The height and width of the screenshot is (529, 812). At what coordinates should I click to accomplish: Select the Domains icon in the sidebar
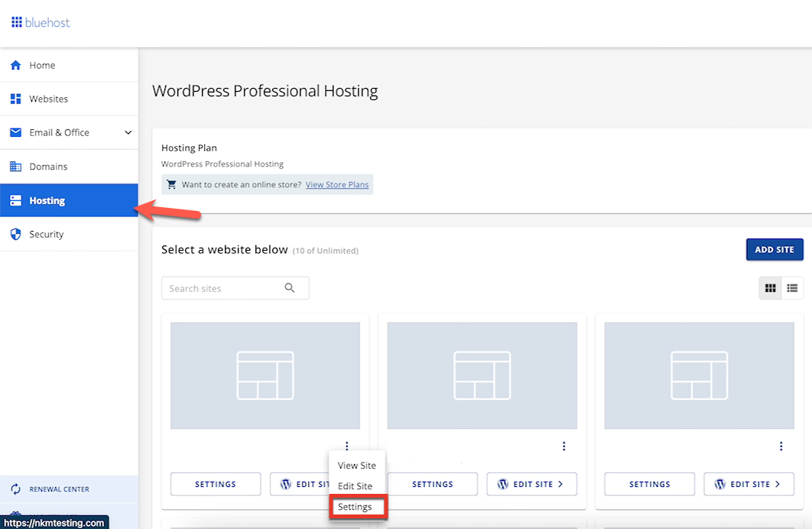click(x=16, y=166)
